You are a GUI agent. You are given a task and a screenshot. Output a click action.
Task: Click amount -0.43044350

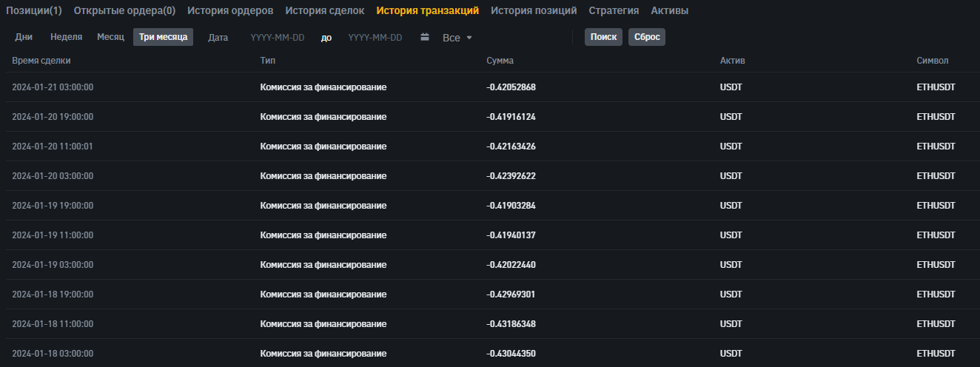tap(511, 354)
